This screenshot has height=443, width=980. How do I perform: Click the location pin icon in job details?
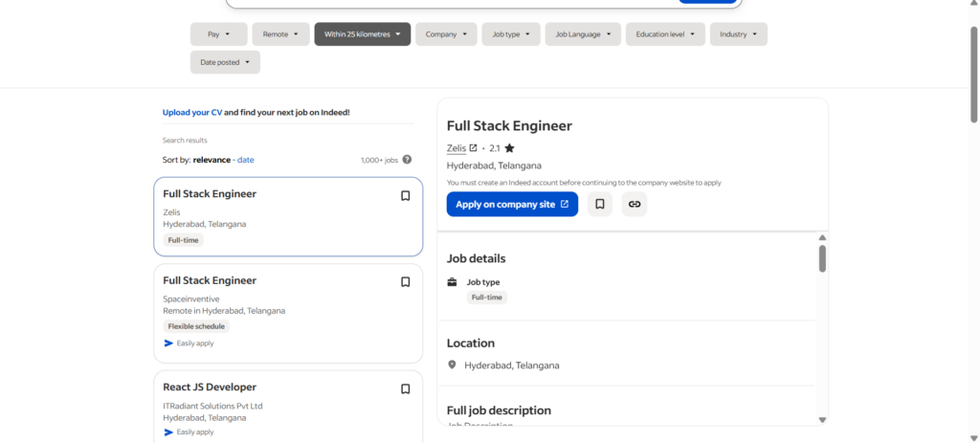453,365
